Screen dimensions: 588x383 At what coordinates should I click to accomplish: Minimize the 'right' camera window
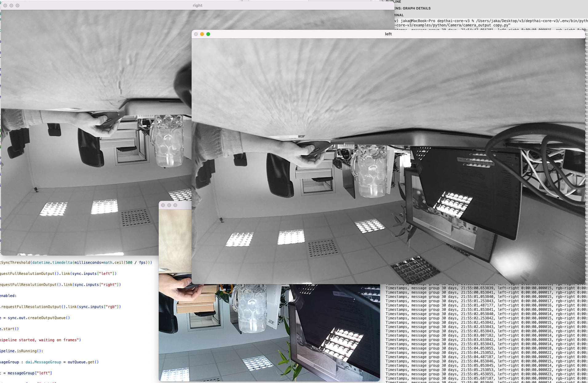pyautogui.click(x=11, y=6)
